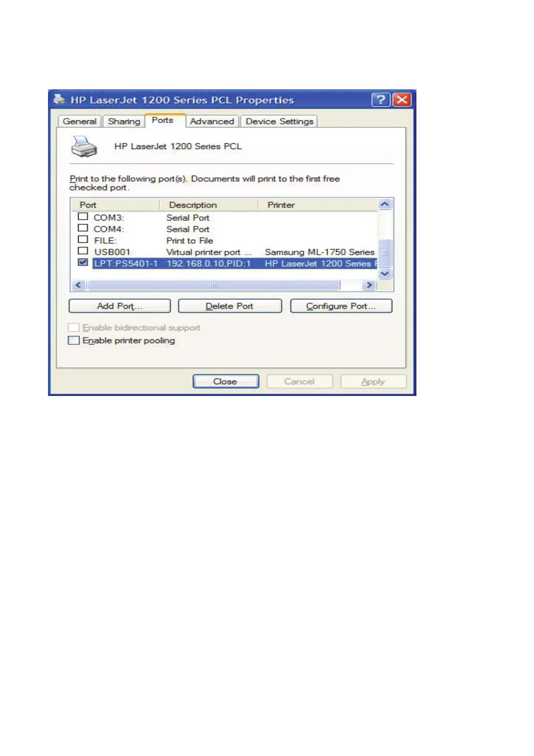Viewport: 534px width, 756px height.
Task: Click the printer icon in title bar
Action: (x=59, y=99)
